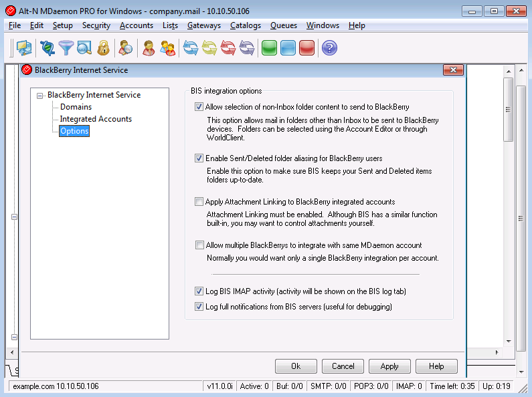Image resolution: width=532 pixels, height=397 pixels.
Task: Open the File menu
Action: 15,25
